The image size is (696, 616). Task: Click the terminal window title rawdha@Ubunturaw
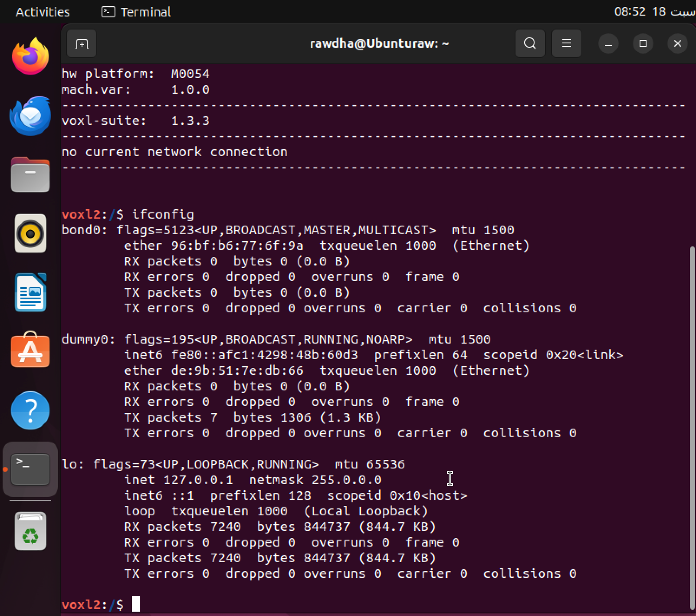(x=379, y=43)
